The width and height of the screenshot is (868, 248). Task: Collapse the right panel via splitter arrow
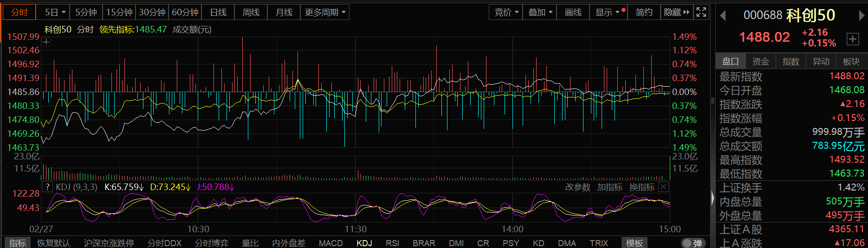(x=713, y=198)
